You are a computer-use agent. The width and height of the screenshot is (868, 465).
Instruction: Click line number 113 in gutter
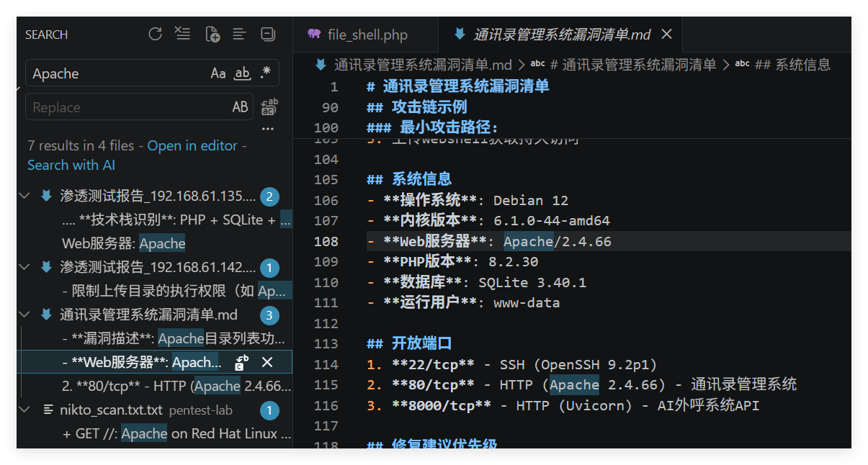click(326, 343)
